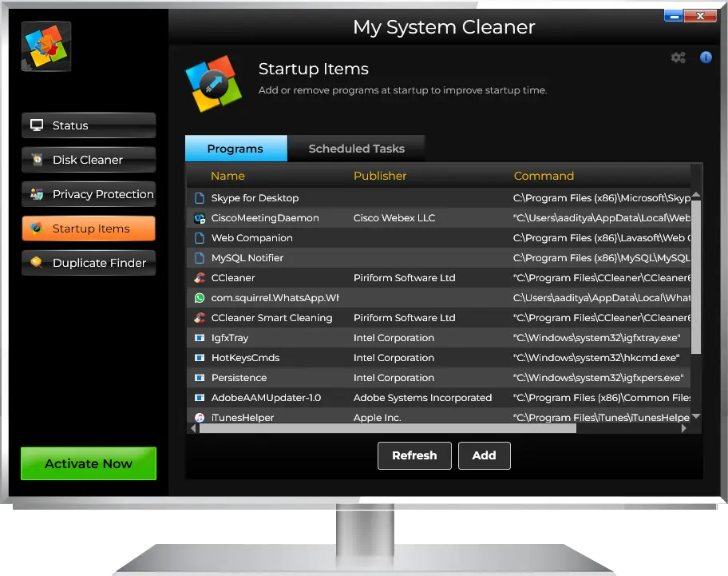Select com.squirrel.WhatsApp entry name

(275, 298)
